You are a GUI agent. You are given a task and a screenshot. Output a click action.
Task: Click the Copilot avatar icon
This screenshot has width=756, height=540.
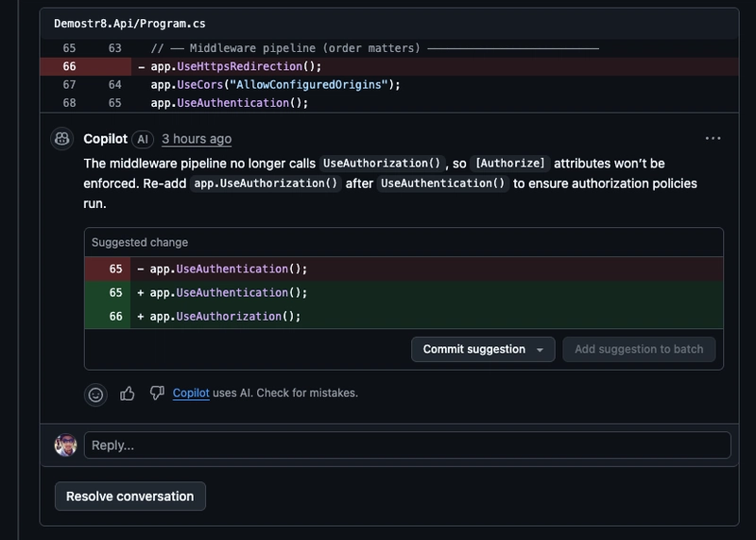tap(63, 139)
